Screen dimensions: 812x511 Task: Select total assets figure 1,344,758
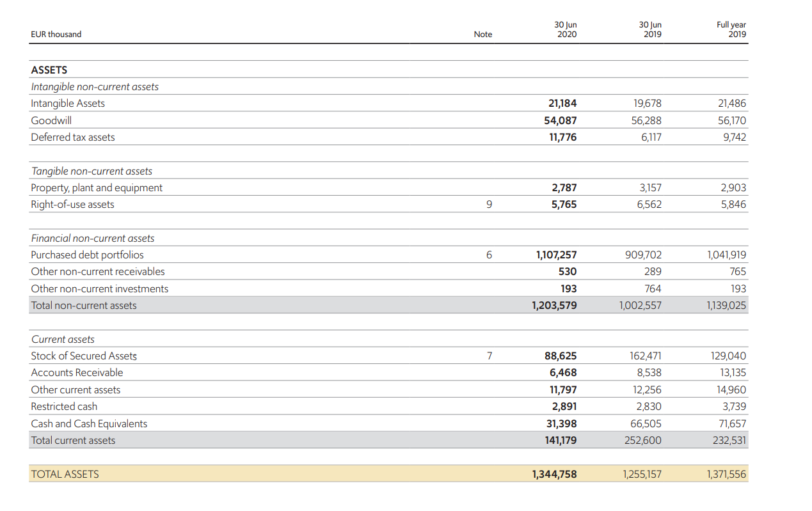click(554, 474)
